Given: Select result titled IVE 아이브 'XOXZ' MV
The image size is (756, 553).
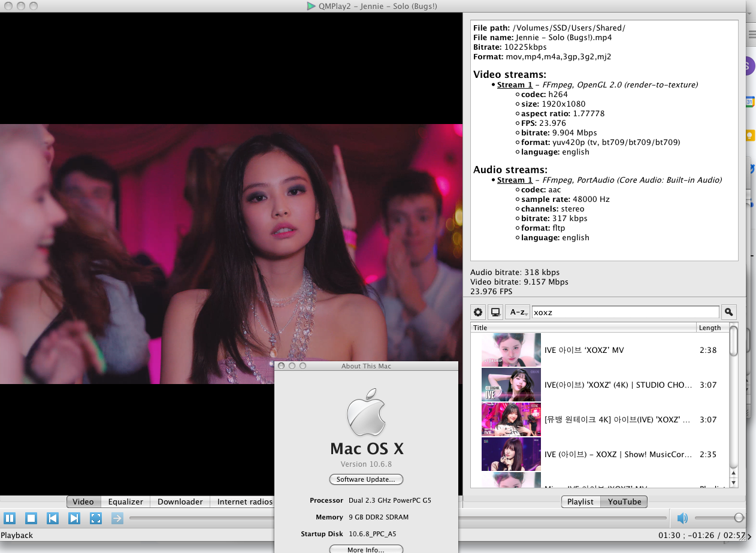Looking at the screenshot, I should pyautogui.click(x=584, y=350).
